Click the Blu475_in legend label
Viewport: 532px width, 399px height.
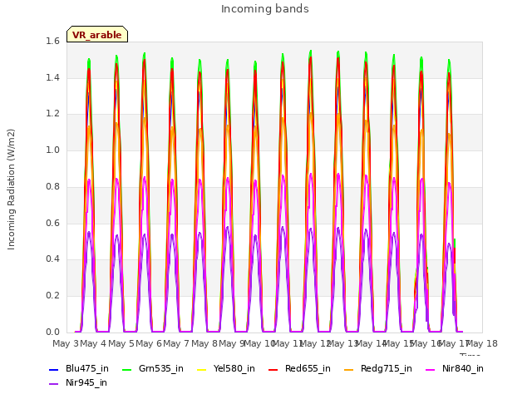(x=87, y=369)
